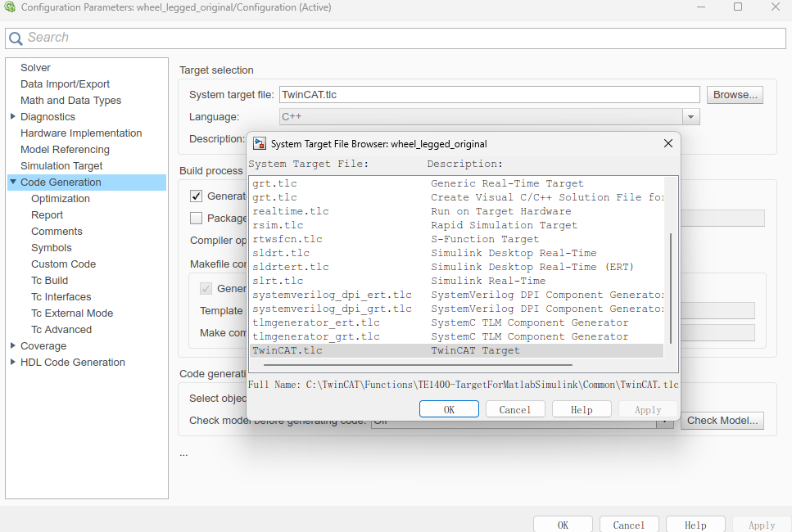Click the horizontal scrollbar of target file list
The height and width of the screenshot is (532, 792).
418,364
